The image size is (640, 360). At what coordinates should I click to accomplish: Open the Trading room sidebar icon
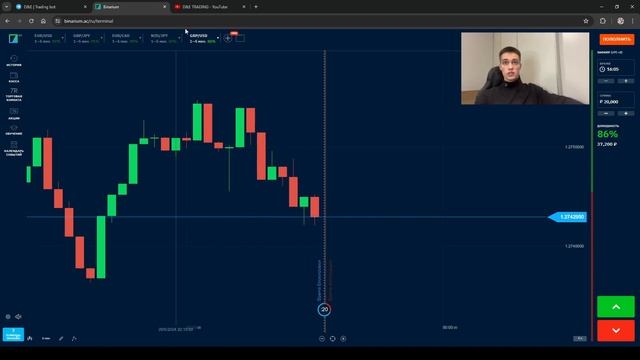point(13,94)
